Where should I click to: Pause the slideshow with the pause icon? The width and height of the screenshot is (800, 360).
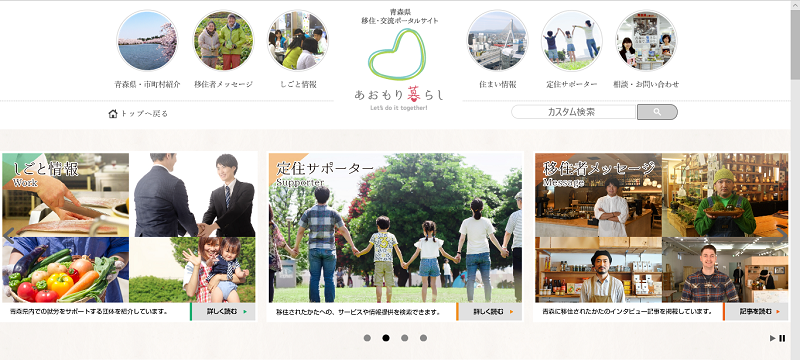[783, 338]
